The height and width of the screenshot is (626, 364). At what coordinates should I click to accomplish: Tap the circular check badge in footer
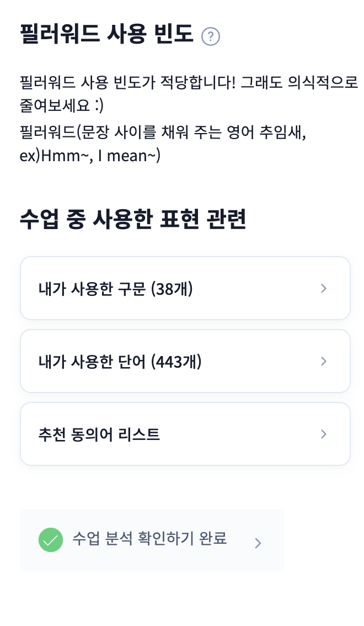(x=51, y=540)
